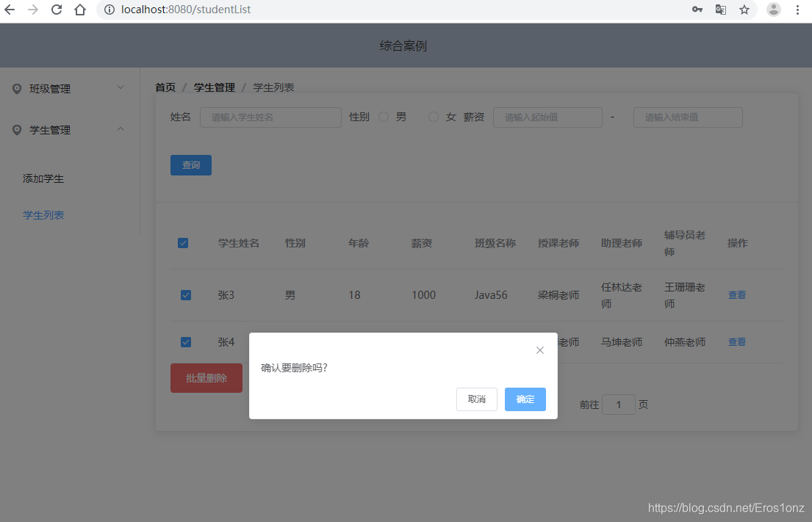Bookmark this page with the star icon
The width and height of the screenshot is (812, 522).
[744, 10]
